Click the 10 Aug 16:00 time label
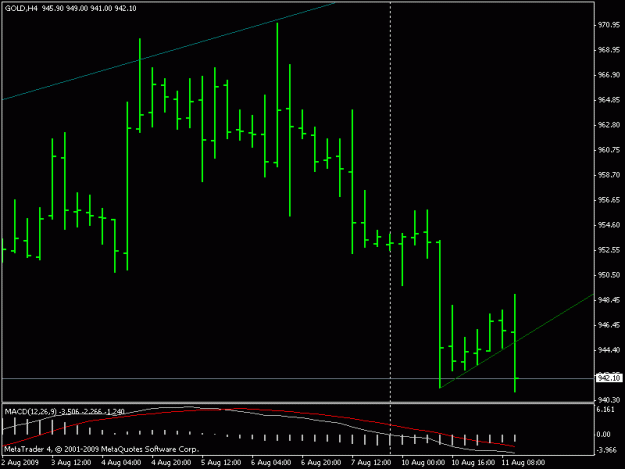Viewport: 625px width, 469px height. pyautogui.click(x=473, y=463)
